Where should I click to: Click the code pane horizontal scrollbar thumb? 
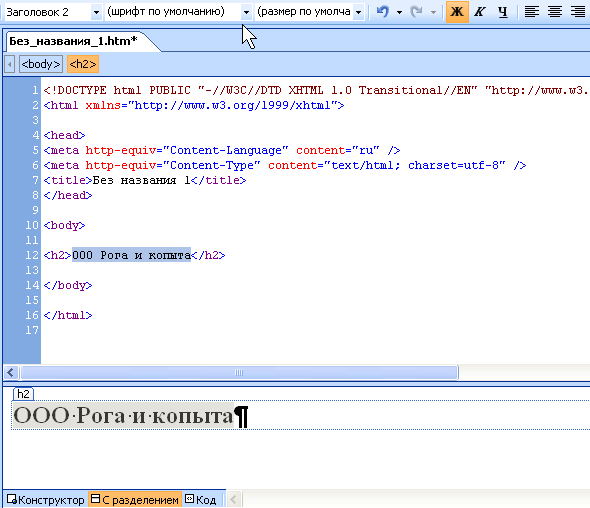(239, 373)
